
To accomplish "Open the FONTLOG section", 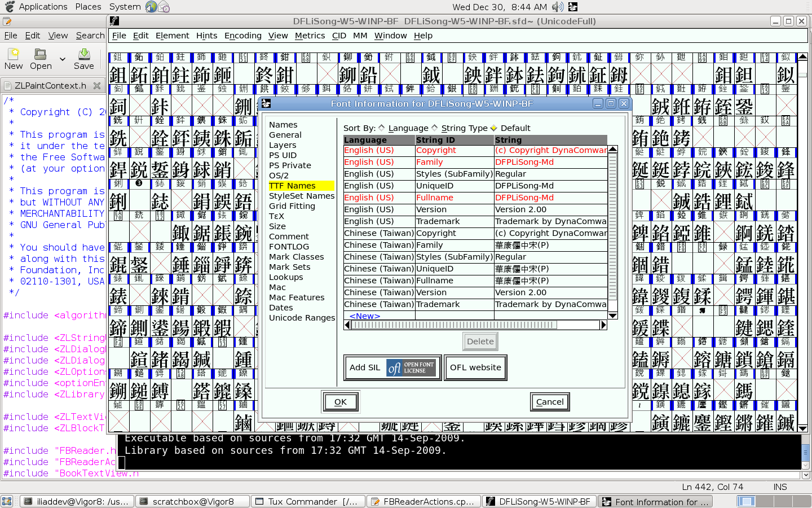I will 289,247.
